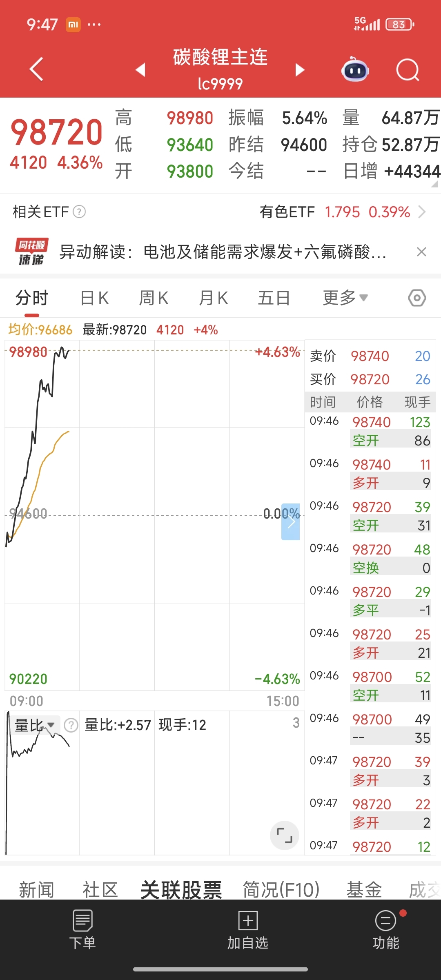This screenshot has height=980, width=441.
Task: Read the 异动解读 news headline
Action: click(223, 252)
